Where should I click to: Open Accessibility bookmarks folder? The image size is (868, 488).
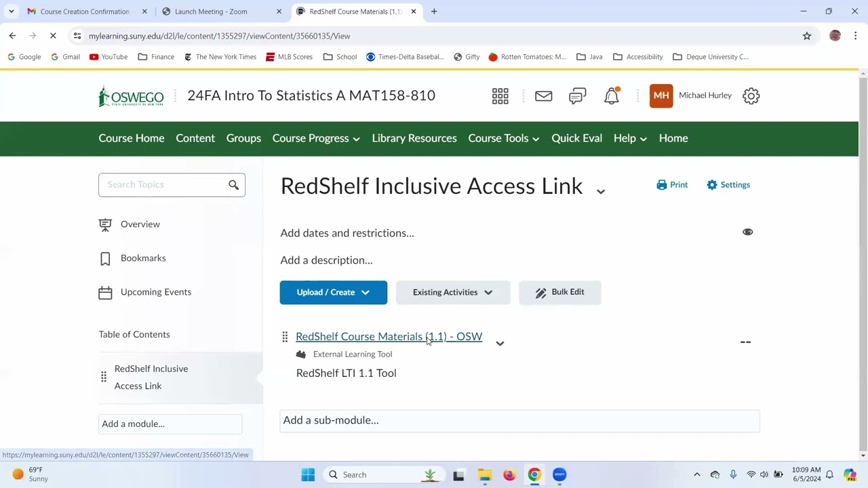pyautogui.click(x=637, y=57)
